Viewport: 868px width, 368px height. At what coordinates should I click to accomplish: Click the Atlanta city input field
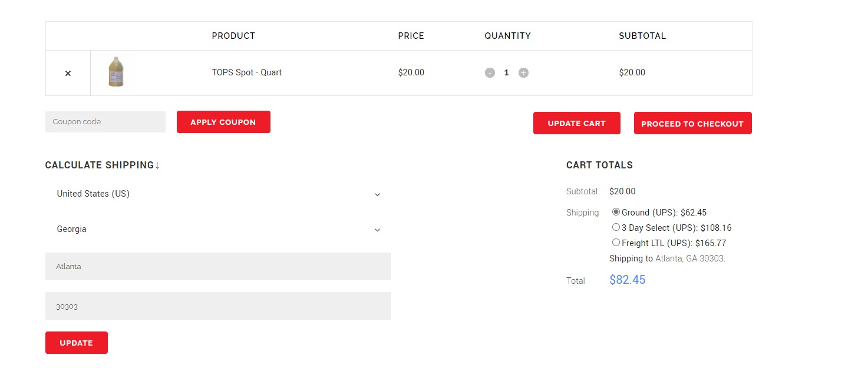(x=218, y=267)
